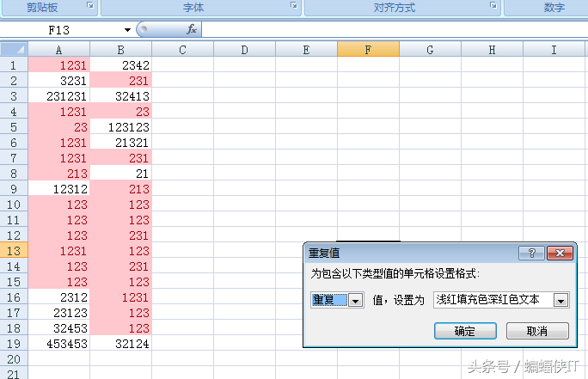Image resolution: width=588 pixels, height=379 pixels.
Task: Click cell A16 containing 2312
Action: pos(58,296)
